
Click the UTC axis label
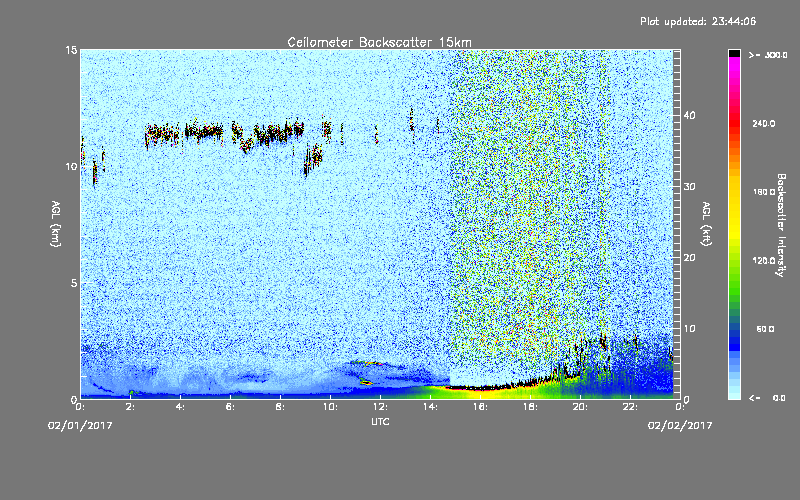(380, 421)
